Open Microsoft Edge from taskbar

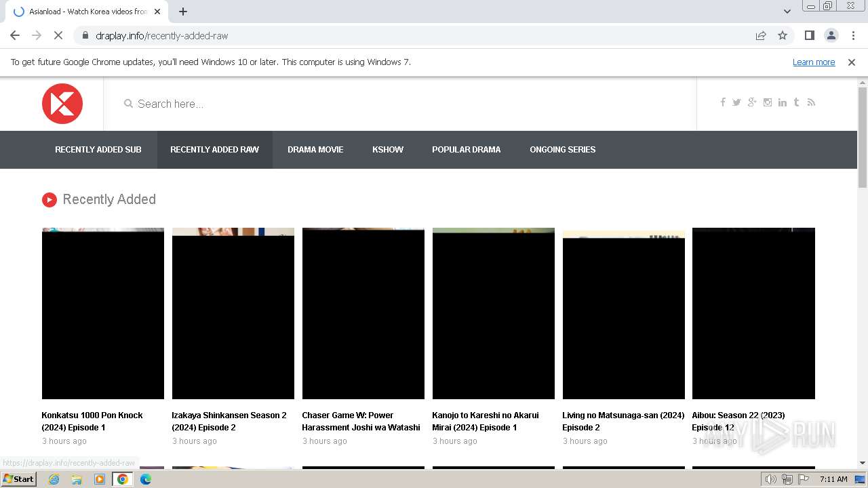point(146,479)
